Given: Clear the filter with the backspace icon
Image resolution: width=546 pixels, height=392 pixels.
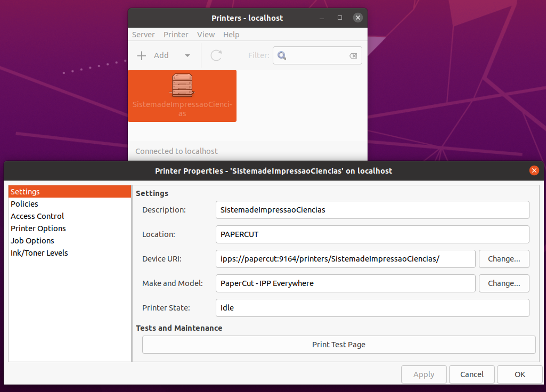Looking at the screenshot, I should (353, 56).
